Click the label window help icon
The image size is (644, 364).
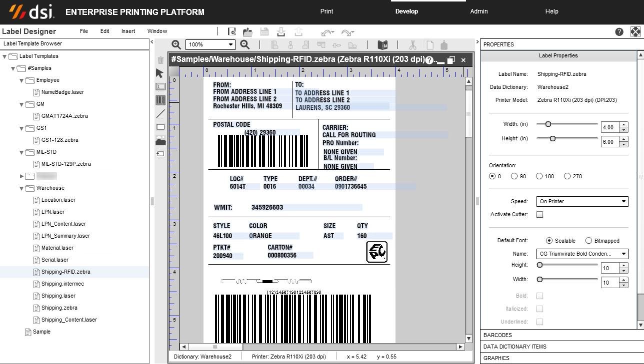click(x=429, y=60)
